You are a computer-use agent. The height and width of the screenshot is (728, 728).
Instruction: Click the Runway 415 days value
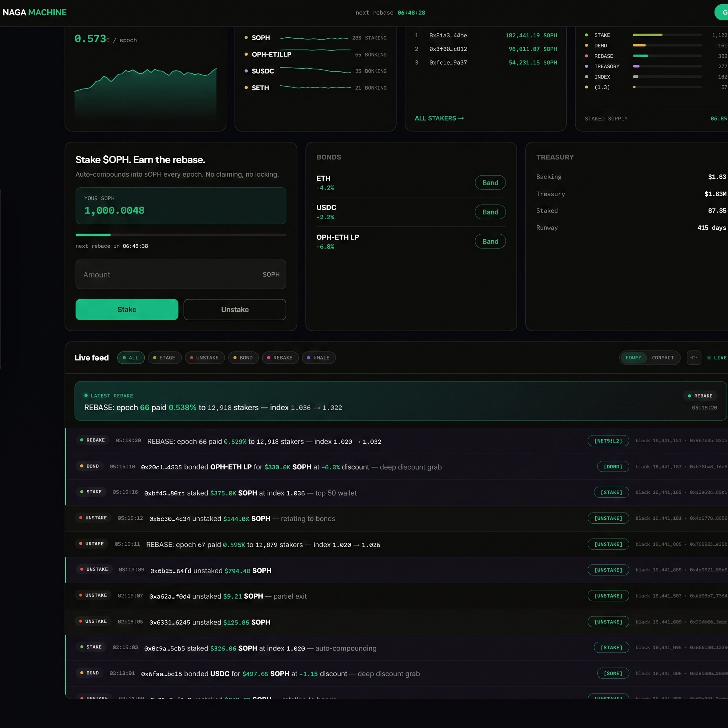pos(711,227)
